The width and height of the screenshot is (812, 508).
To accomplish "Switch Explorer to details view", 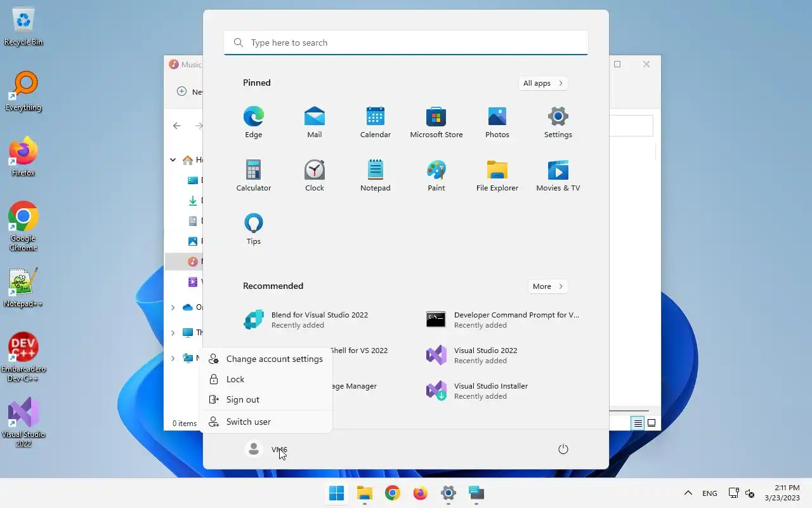I will tap(638, 423).
